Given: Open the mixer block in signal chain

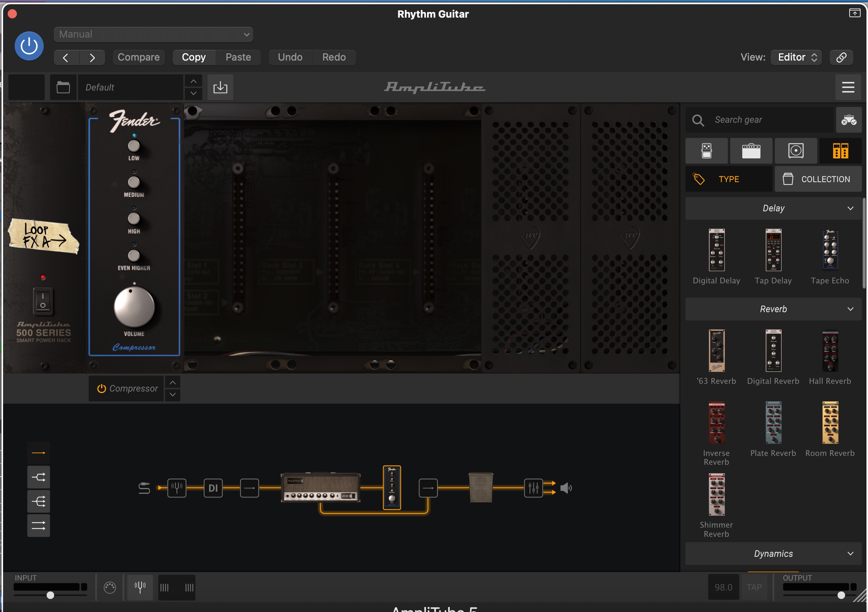Looking at the screenshot, I should (533, 489).
